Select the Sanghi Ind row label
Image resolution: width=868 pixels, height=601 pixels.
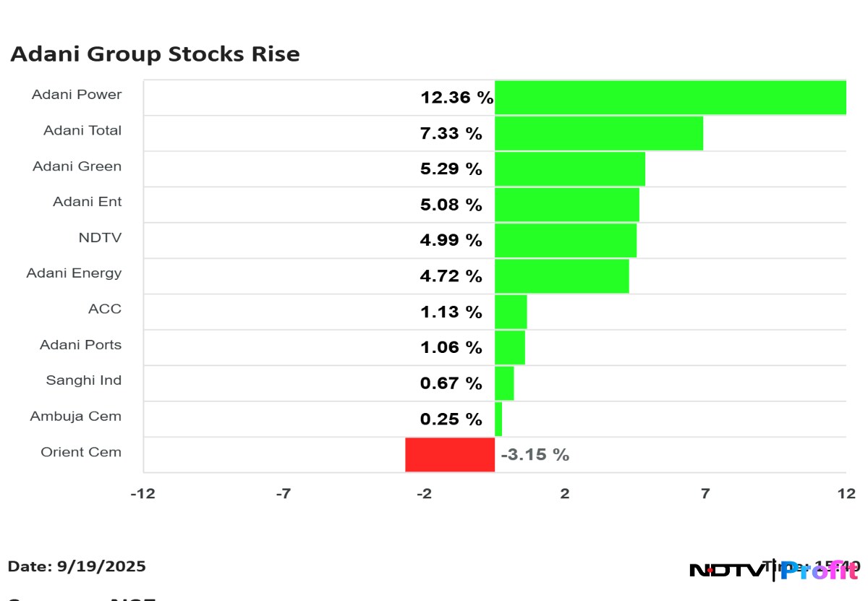coord(83,380)
